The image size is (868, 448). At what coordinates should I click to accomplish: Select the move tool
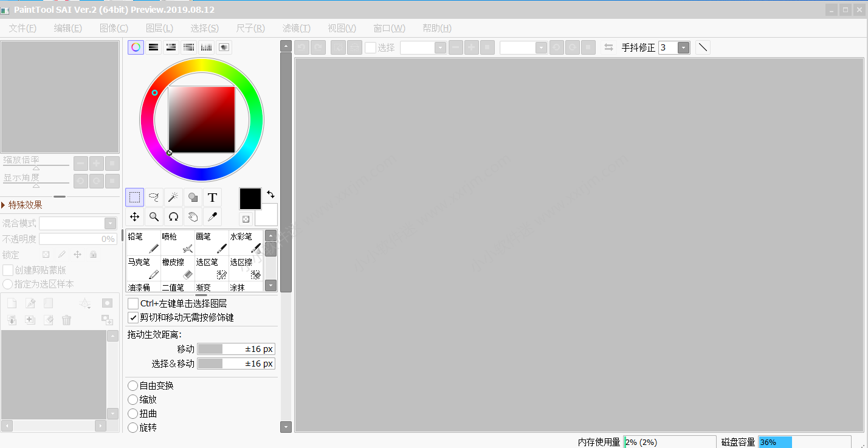[x=135, y=216]
